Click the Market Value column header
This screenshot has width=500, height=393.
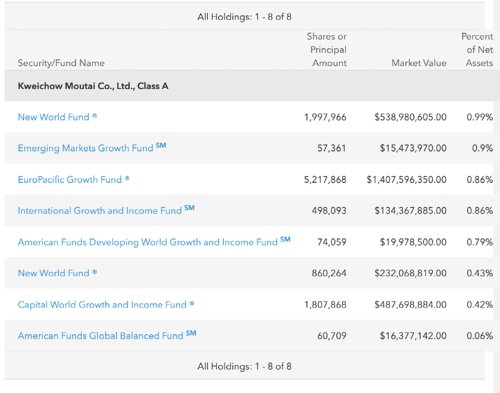point(419,63)
